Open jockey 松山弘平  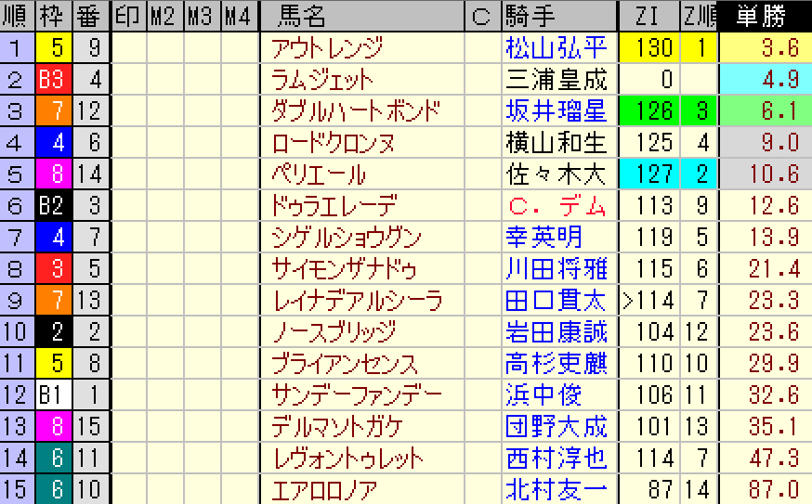pos(556,47)
